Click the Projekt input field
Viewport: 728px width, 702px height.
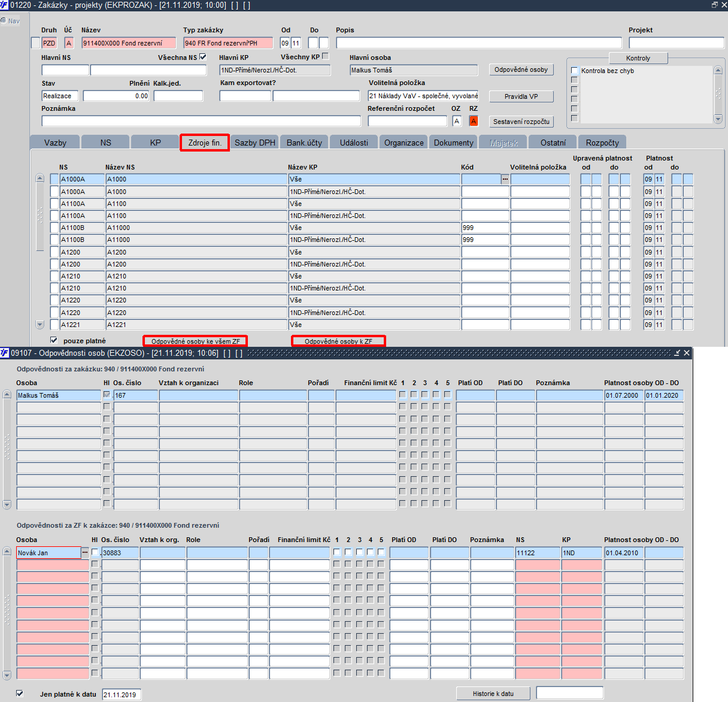tap(677, 43)
